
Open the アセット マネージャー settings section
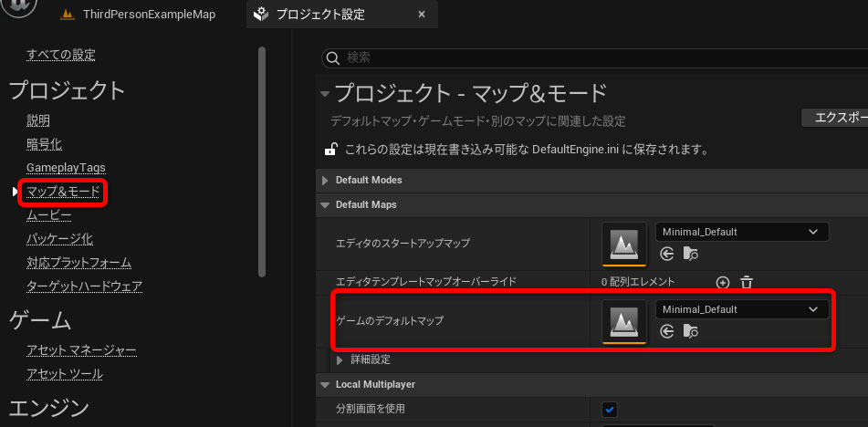coord(81,350)
